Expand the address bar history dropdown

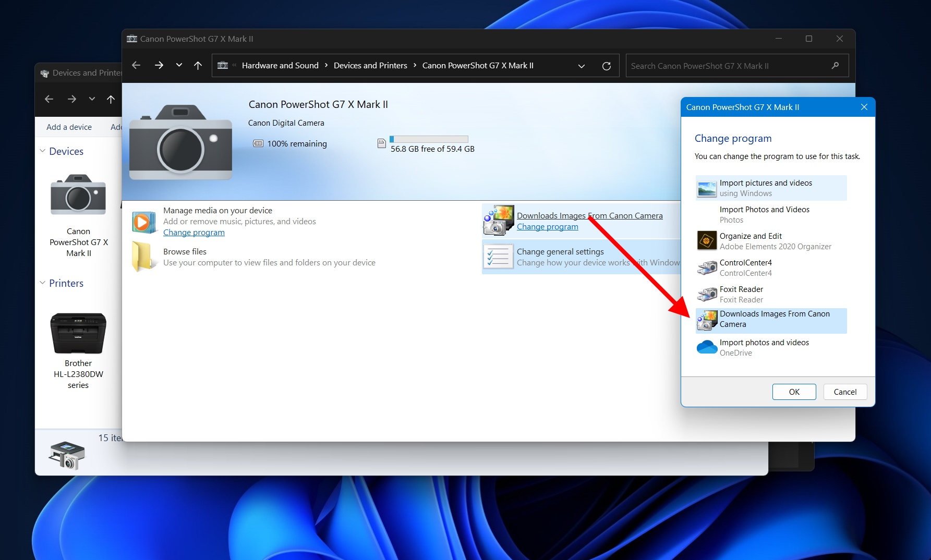582,66
